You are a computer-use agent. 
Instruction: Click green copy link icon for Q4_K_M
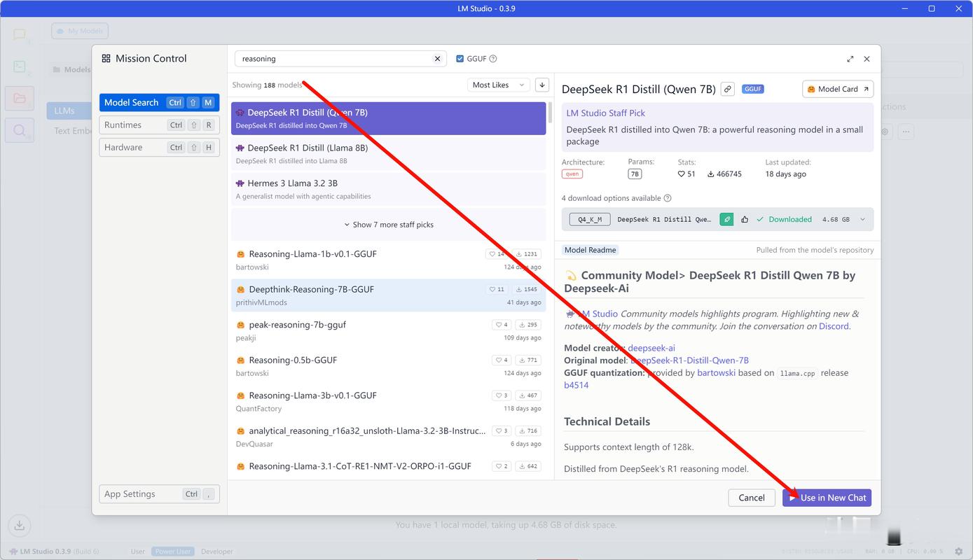[x=726, y=219]
